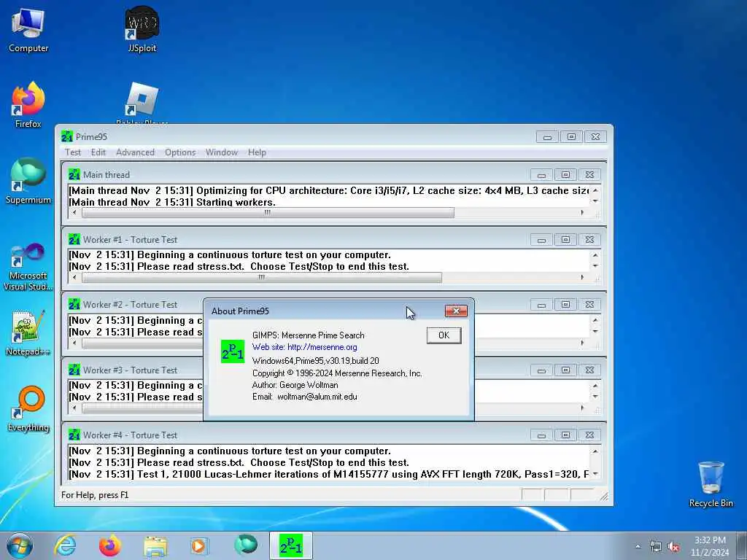
Task: Select the JJSploit desktop shortcut
Action: click(142, 29)
